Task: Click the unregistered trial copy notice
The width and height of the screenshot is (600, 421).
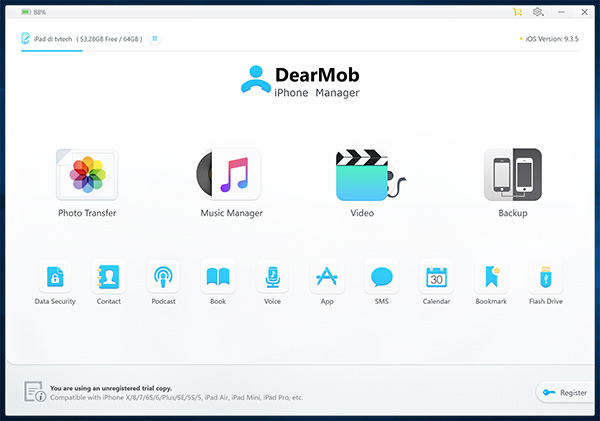Action: 111,388
